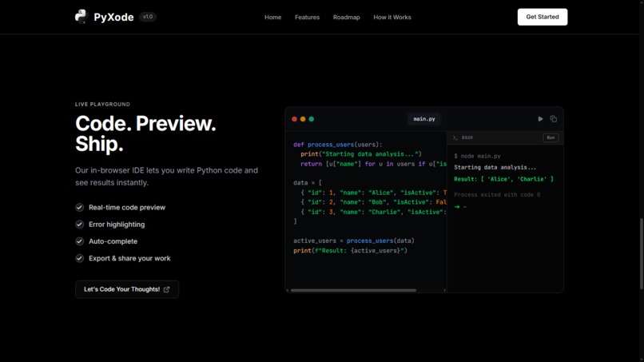Click the green arrow terminal prompt
This screenshot has width=644, height=362.
point(457,207)
